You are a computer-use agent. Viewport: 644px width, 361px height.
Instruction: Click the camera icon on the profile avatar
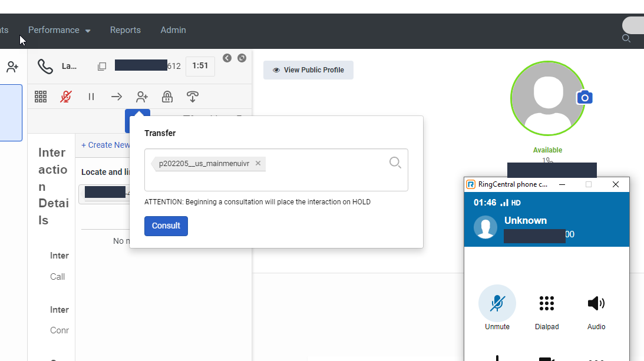tap(584, 97)
